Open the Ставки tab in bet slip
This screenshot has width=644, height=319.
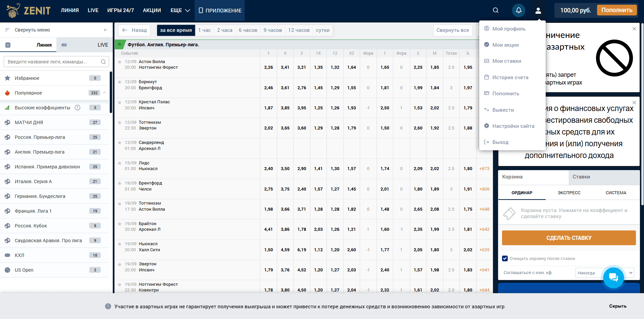[x=604, y=177]
